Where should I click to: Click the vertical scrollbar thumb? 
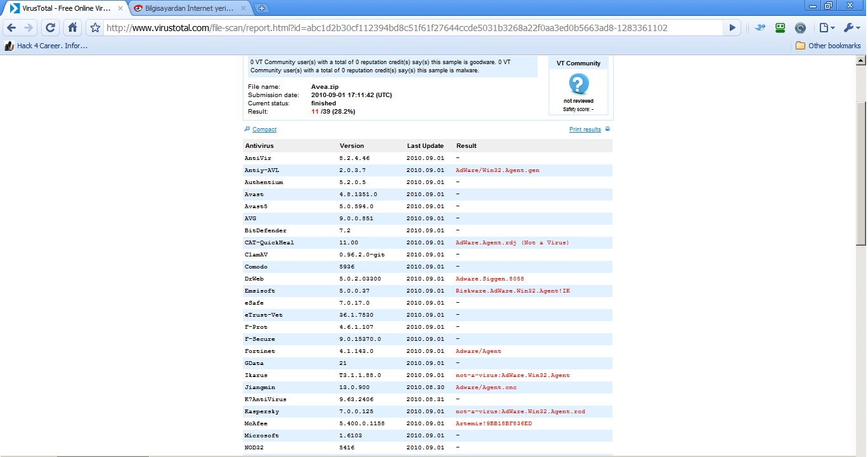(x=861, y=173)
